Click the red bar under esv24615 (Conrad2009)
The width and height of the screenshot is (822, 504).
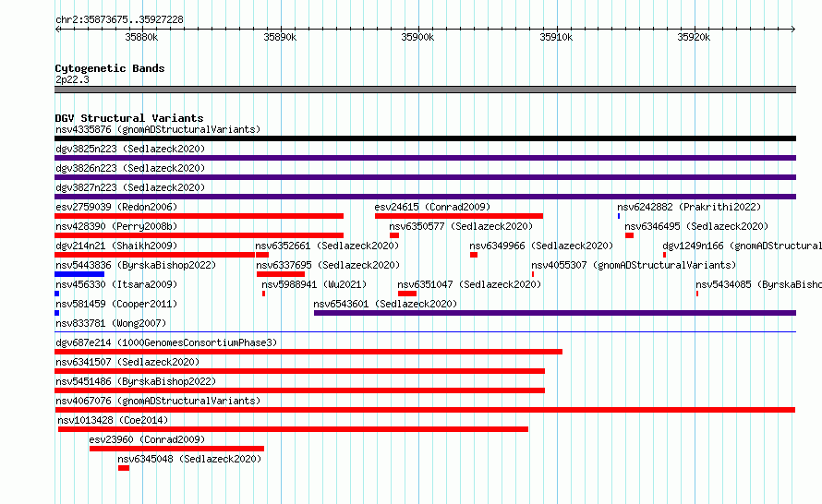(459, 216)
